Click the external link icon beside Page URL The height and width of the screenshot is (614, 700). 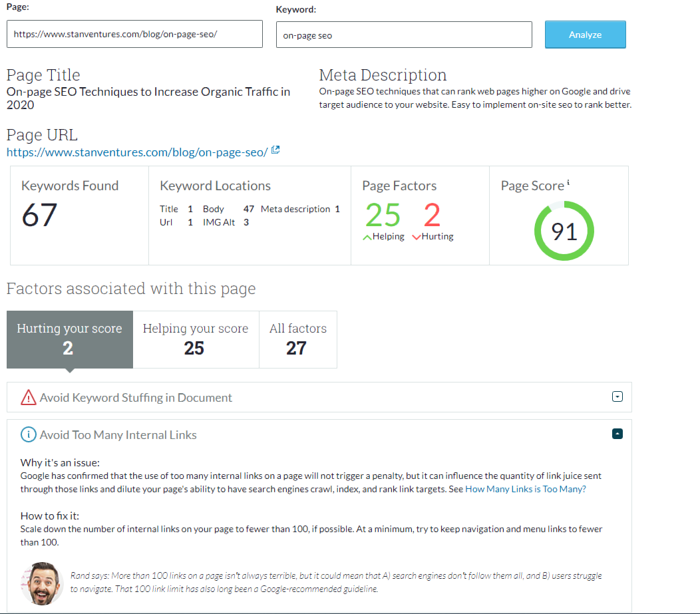[275, 151]
